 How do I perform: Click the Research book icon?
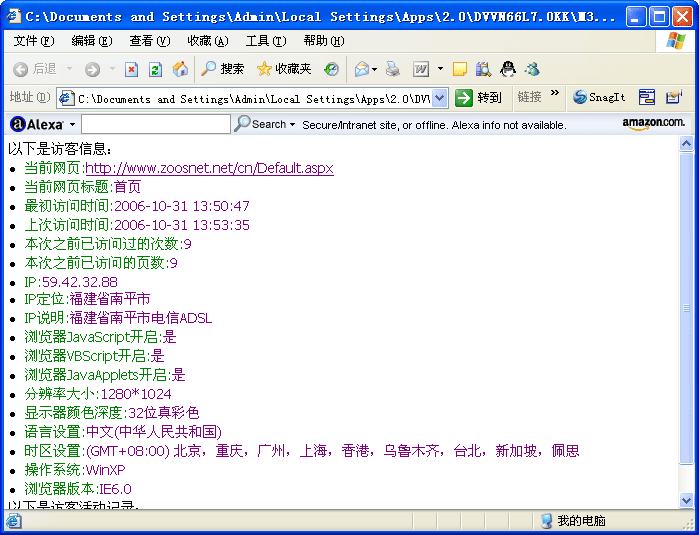click(483, 69)
